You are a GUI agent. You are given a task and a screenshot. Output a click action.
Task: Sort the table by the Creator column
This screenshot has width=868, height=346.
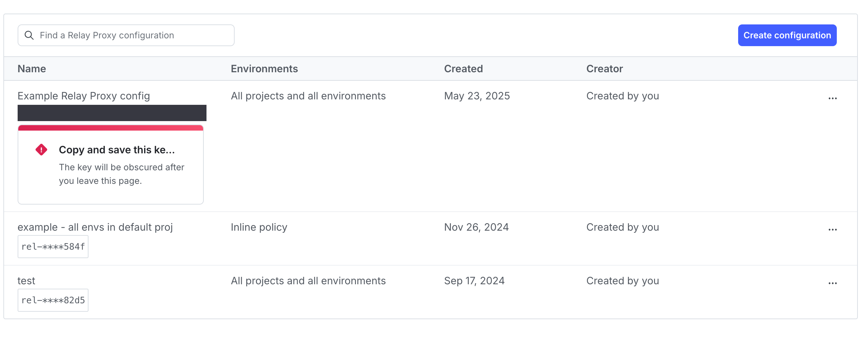pos(604,69)
